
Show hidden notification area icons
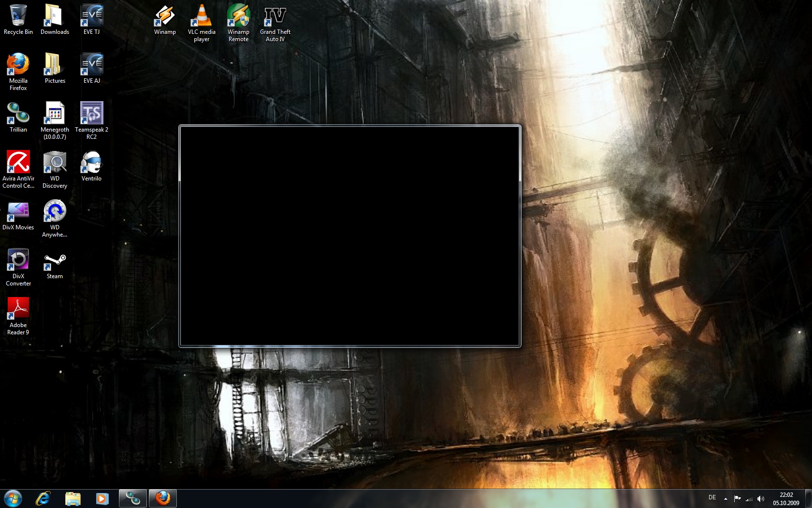point(725,499)
